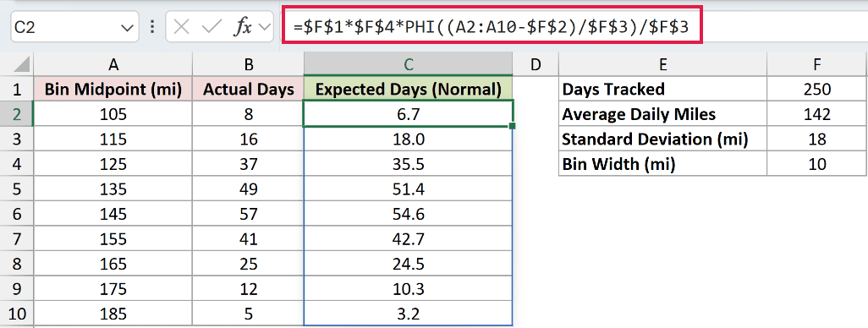Image resolution: width=868 pixels, height=328 pixels.
Task: Select cell C10 showing 3.2
Action: pos(408,314)
